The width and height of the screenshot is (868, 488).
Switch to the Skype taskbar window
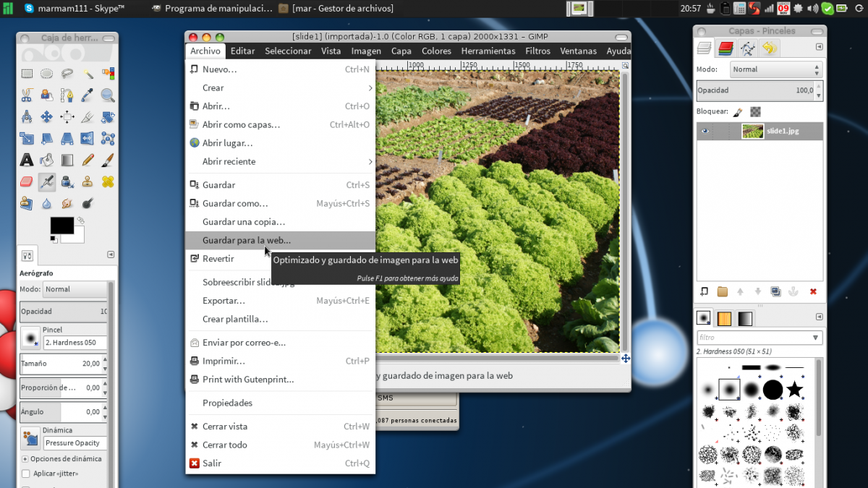74,8
